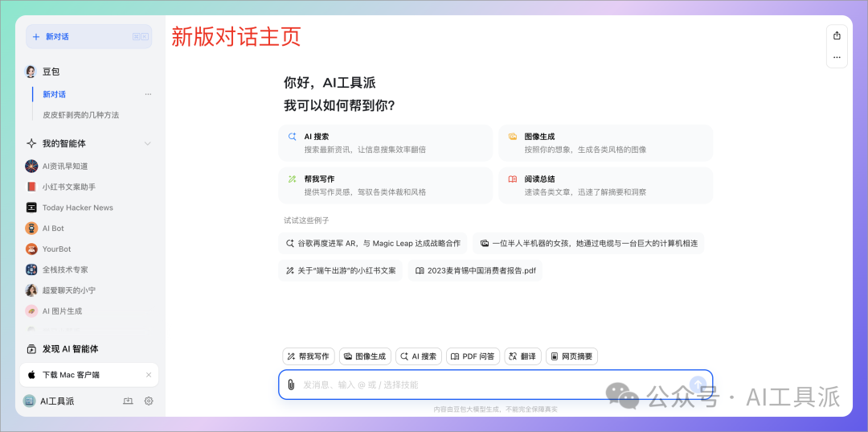Open more options next to 新对话

(148, 95)
